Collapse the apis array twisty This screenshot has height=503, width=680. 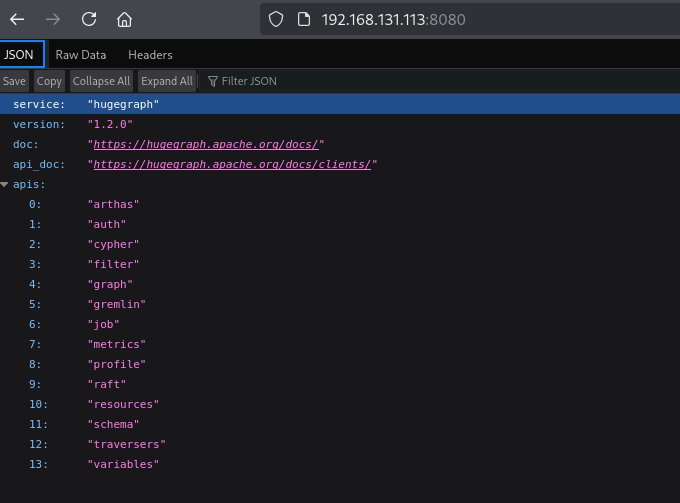[x=5, y=184]
